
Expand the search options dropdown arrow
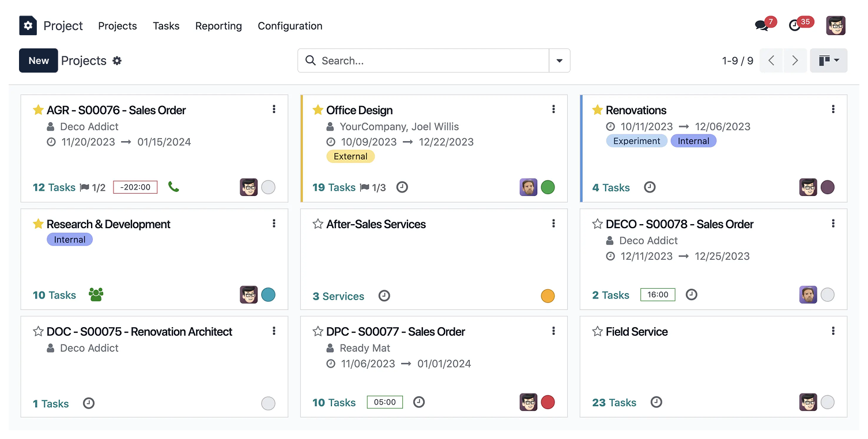[x=559, y=60]
